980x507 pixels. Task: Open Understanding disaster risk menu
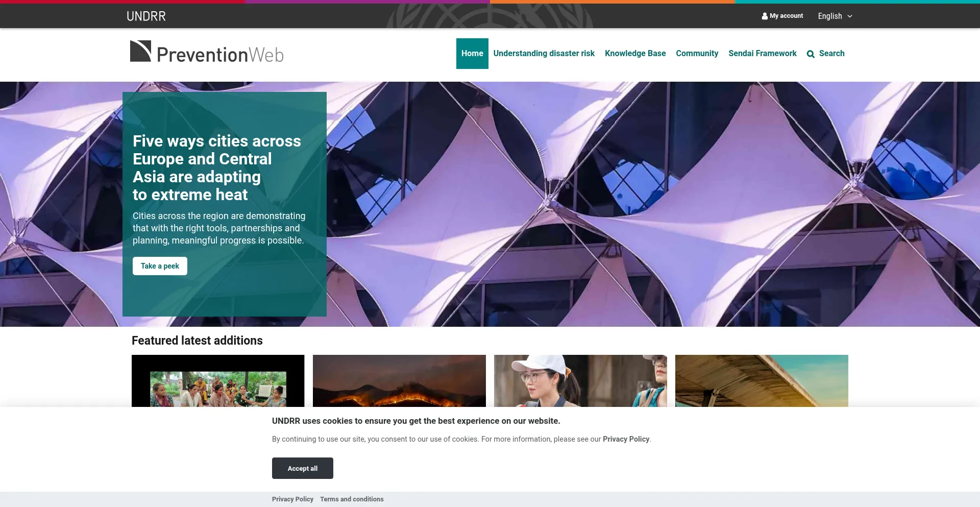click(x=544, y=54)
